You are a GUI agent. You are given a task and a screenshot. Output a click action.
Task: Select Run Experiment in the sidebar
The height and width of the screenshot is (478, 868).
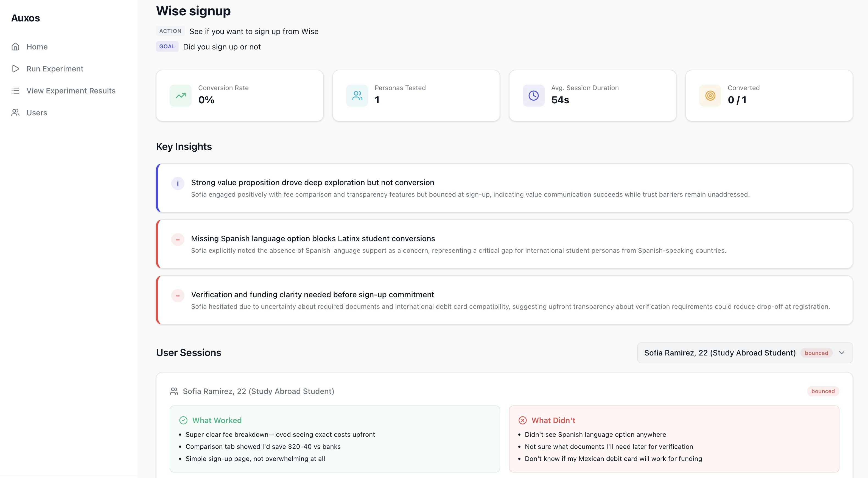(x=55, y=68)
